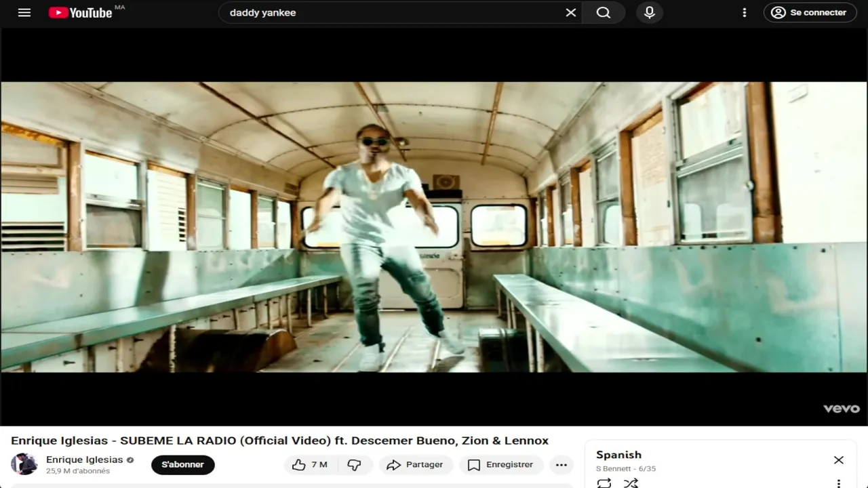Go to the YouTube home logo
This screenshot has width=868, height=488.
81,12
